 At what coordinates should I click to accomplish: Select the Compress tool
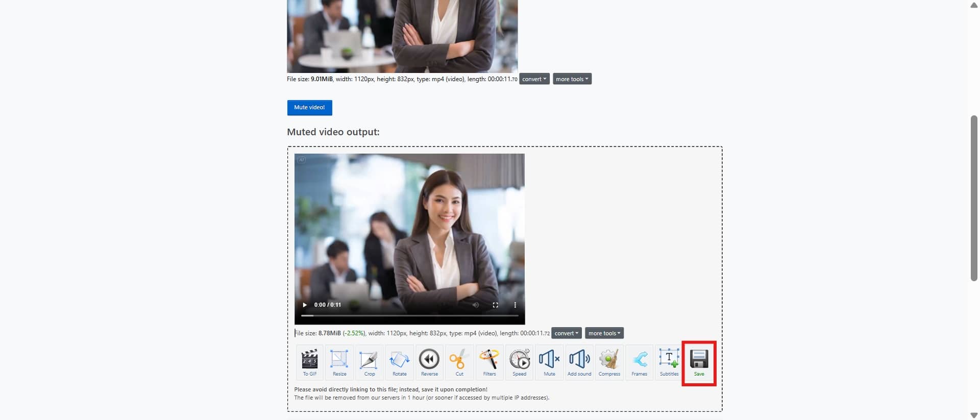click(609, 362)
